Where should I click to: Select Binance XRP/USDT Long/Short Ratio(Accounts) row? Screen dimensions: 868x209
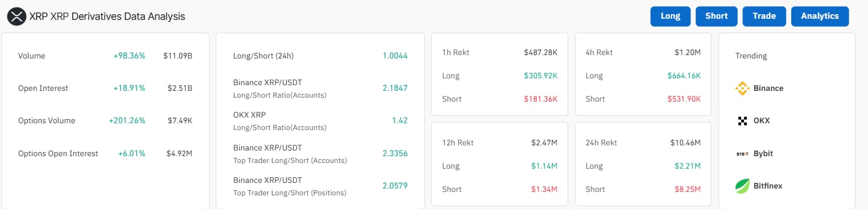(x=320, y=88)
